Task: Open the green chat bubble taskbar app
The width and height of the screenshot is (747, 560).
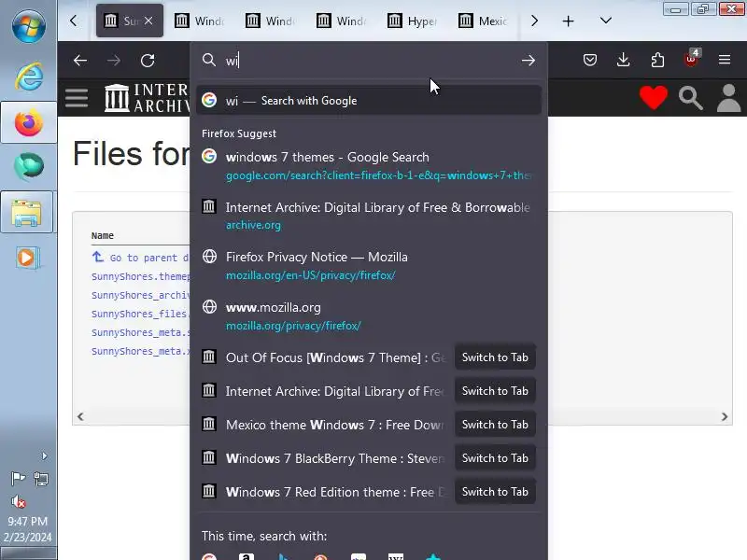Action: point(29,166)
